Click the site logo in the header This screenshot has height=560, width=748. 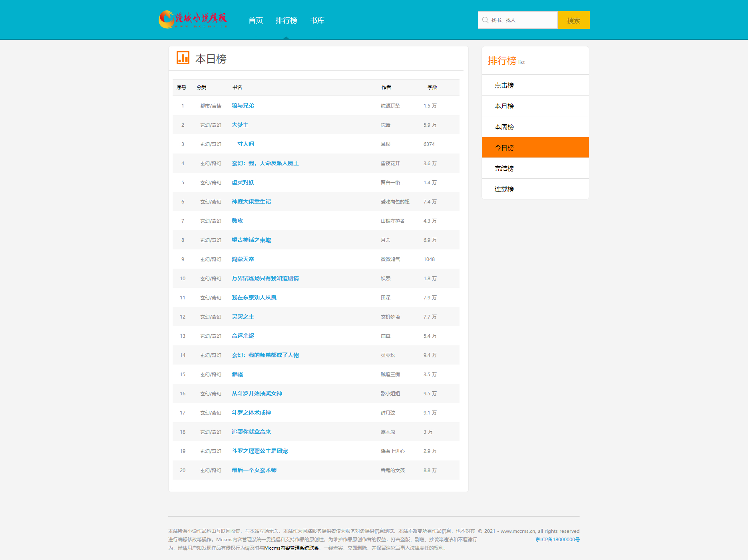coord(193,20)
